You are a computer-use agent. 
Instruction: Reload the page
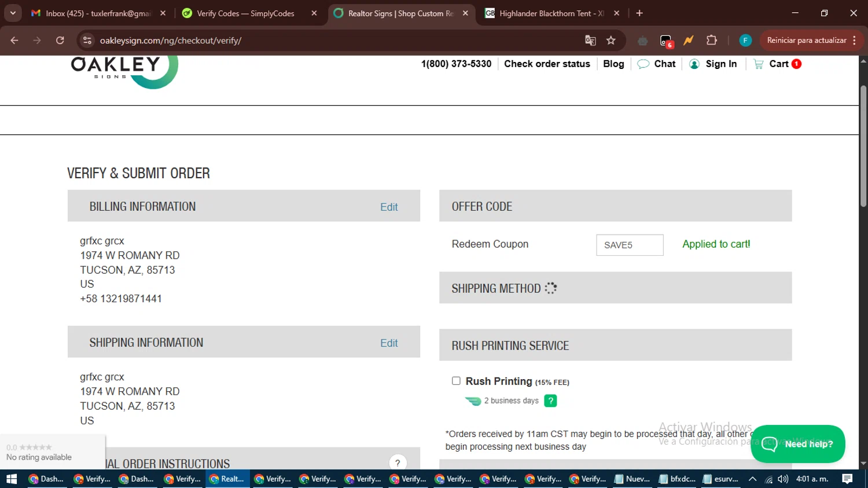(60, 41)
